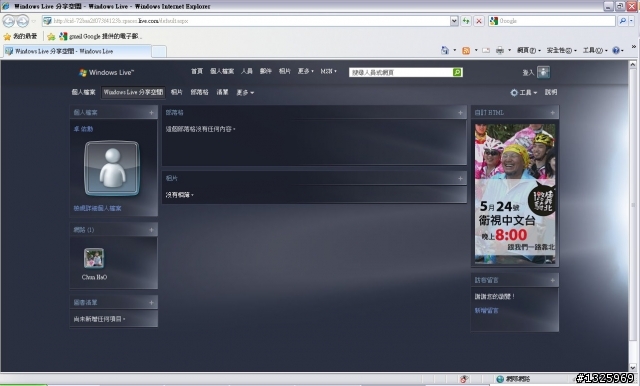The image size is (640, 386).
Task: Open the address bar history dropdown arrow
Action: (x=454, y=21)
